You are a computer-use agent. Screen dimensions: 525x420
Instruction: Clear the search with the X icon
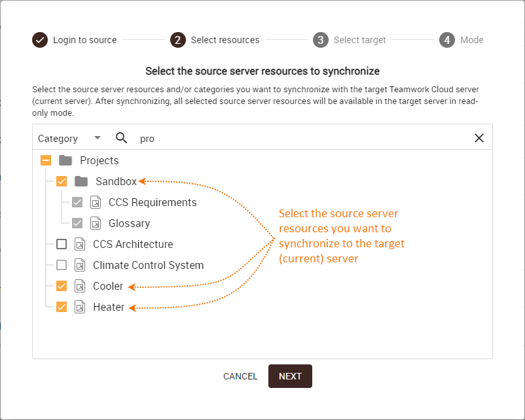tap(479, 138)
